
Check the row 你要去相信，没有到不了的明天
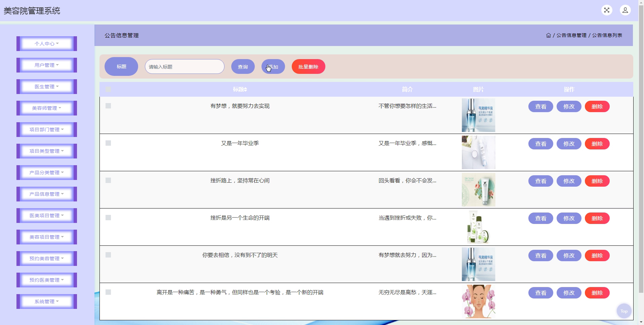tap(108, 255)
